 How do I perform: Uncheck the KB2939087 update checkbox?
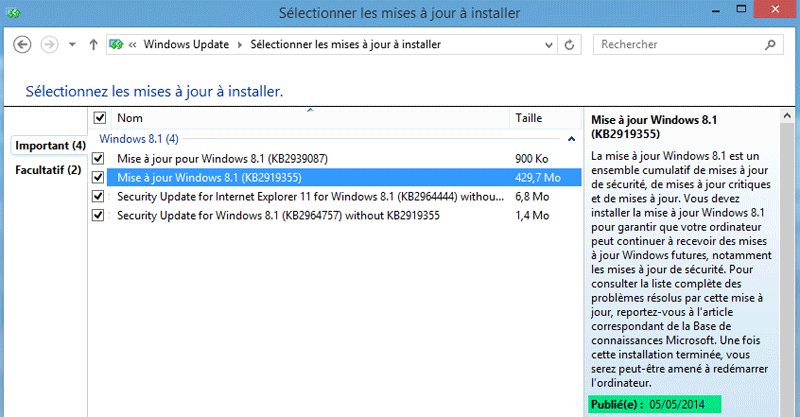coord(98,159)
